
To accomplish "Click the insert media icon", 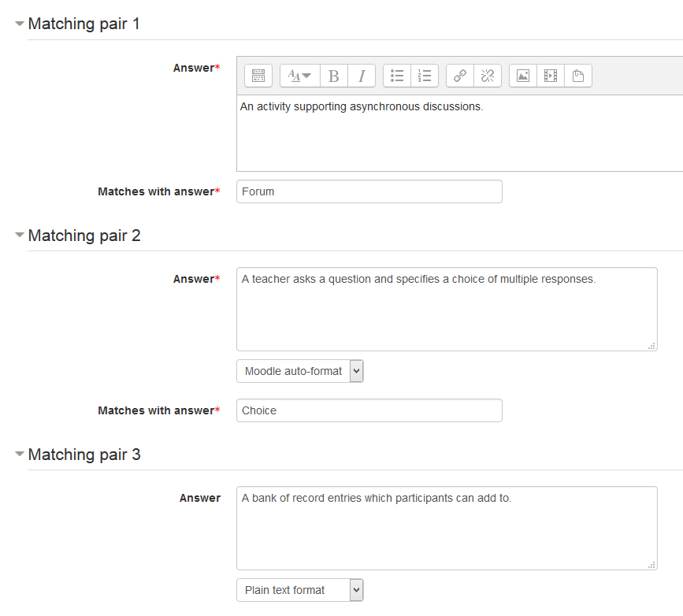I will [x=551, y=76].
